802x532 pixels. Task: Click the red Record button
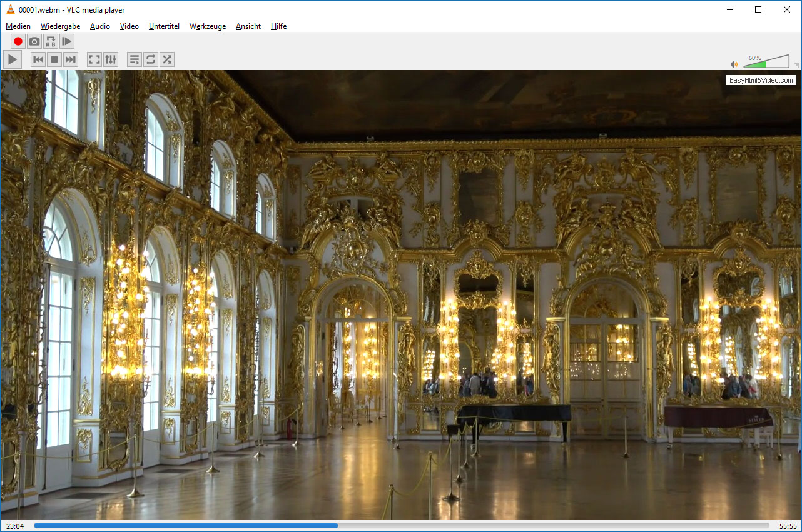tap(18, 42)
